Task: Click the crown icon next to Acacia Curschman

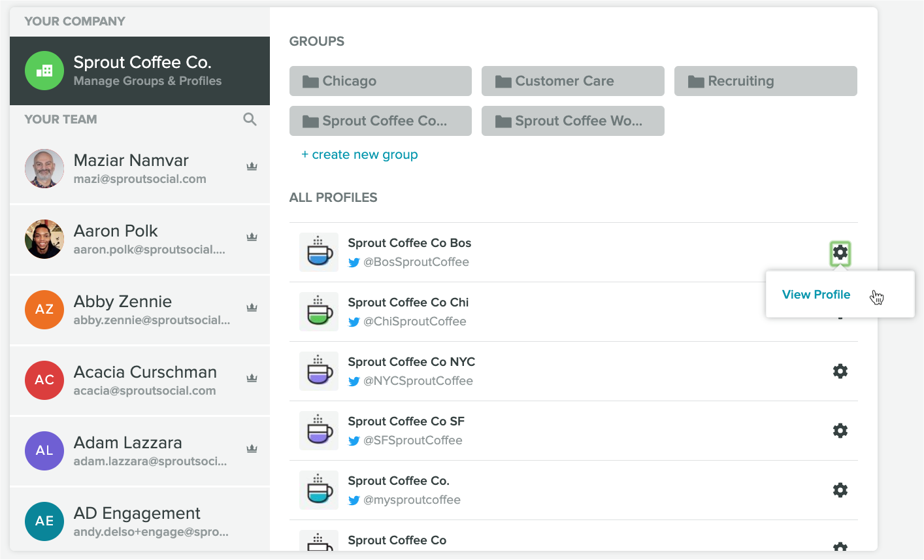Action: click(x=252, y=378)
